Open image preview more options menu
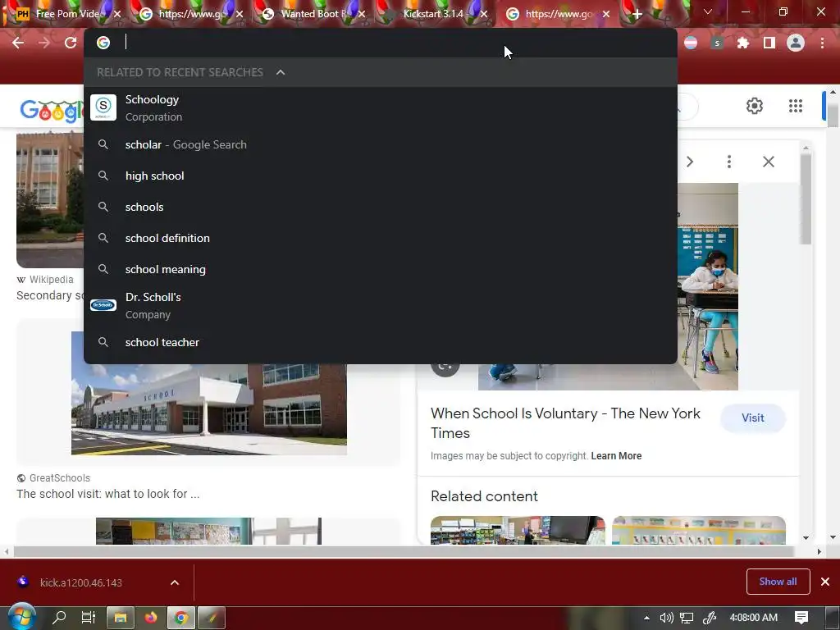The image size is (840, 630). click(x=729, y=162)
